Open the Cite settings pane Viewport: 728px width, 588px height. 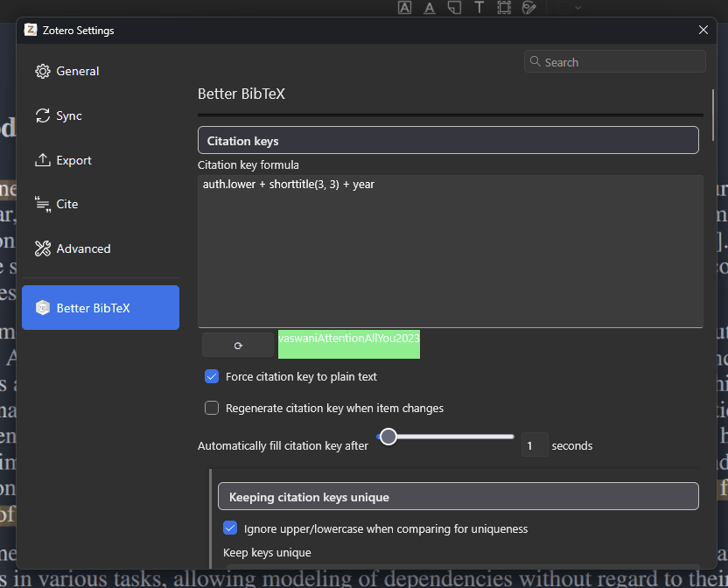click(x=101, y=205)
